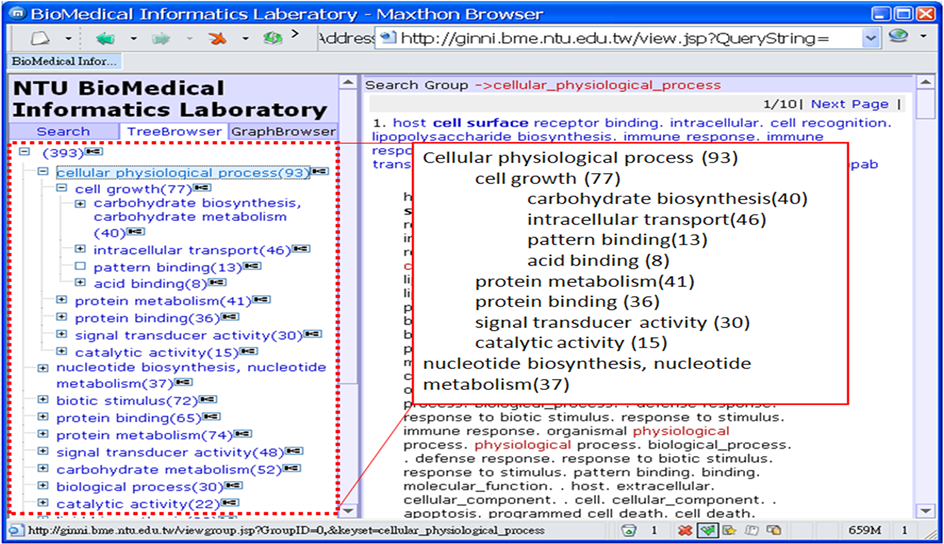944x544 pixels.
Task: Click the red X icon in status bar
Action: [685, 530]
